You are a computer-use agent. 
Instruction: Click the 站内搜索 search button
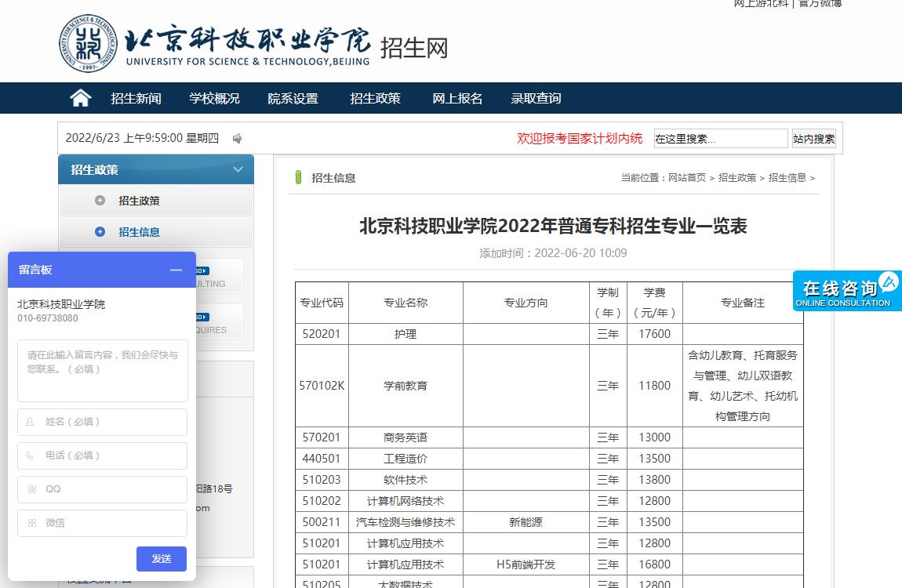coord(813,139)
